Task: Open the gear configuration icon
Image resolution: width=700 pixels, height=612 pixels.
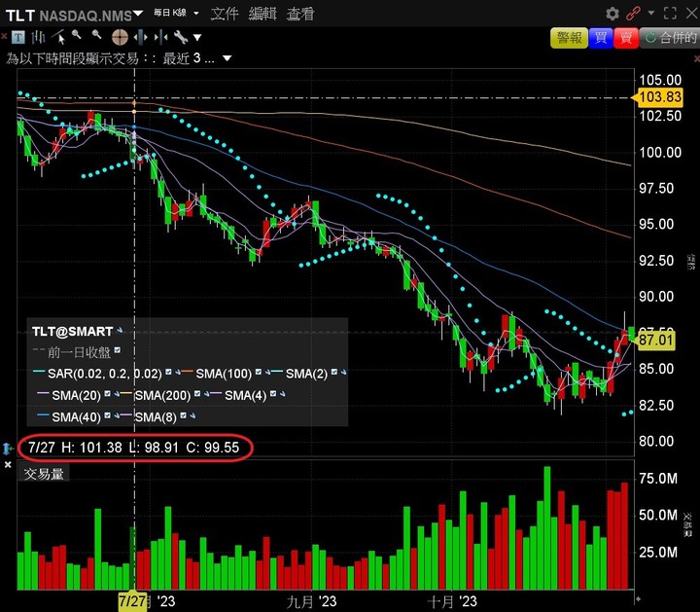Action: [612, 14]
